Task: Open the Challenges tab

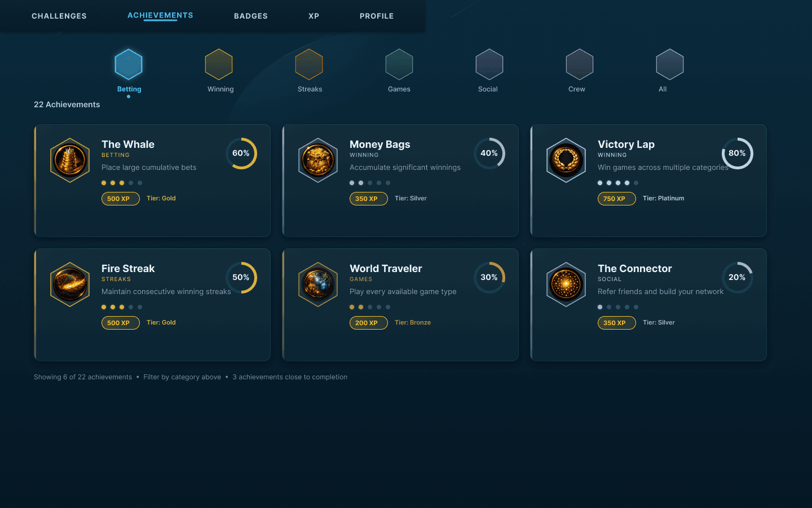Action: 59,16
